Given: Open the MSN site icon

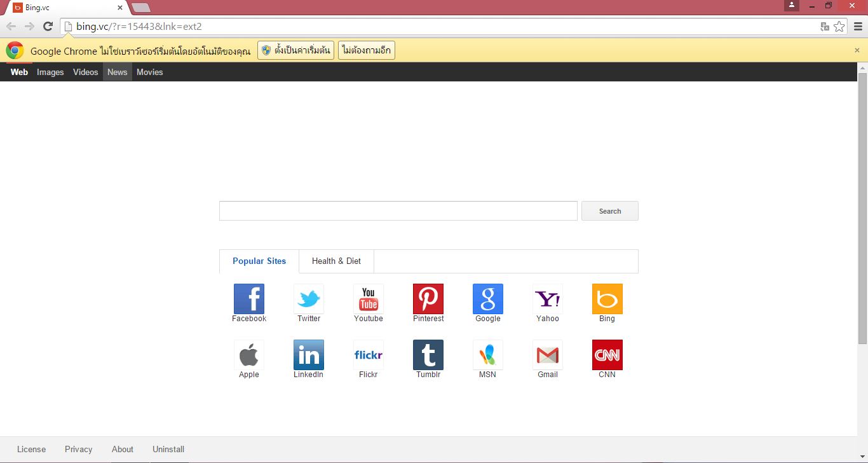Looking at the screenshot, I should (488, 355).
